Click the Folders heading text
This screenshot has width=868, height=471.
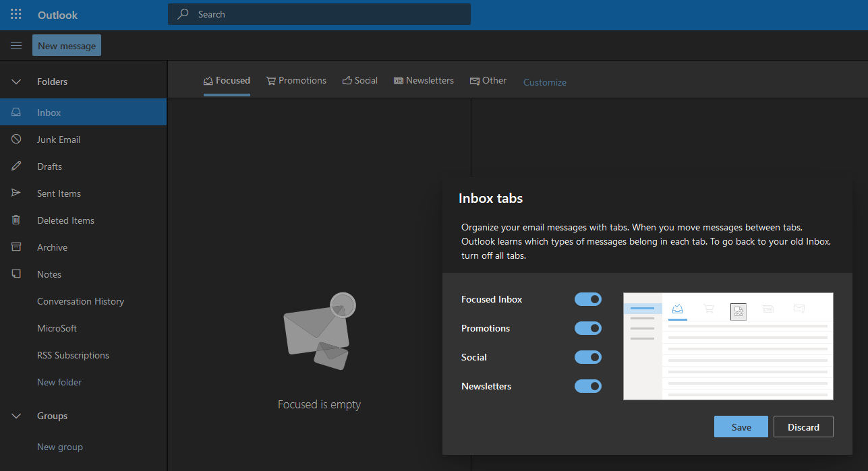point(52,82)
